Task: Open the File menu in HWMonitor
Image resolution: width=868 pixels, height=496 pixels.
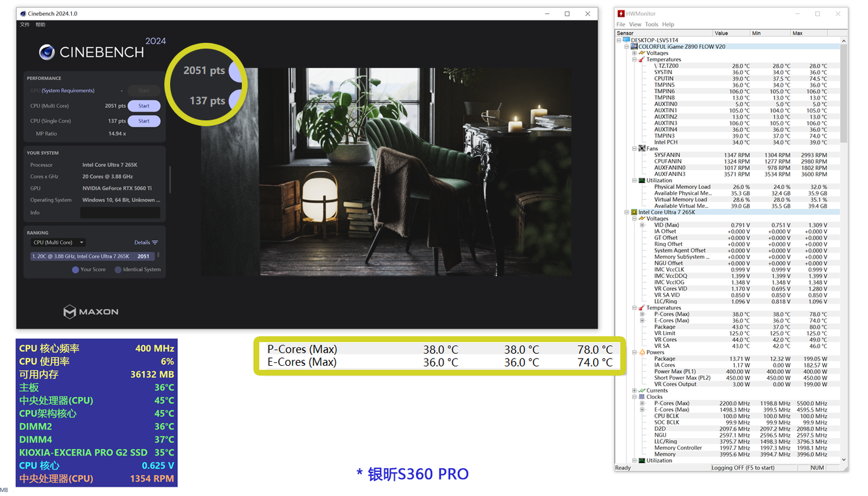Action: point(621,25)
